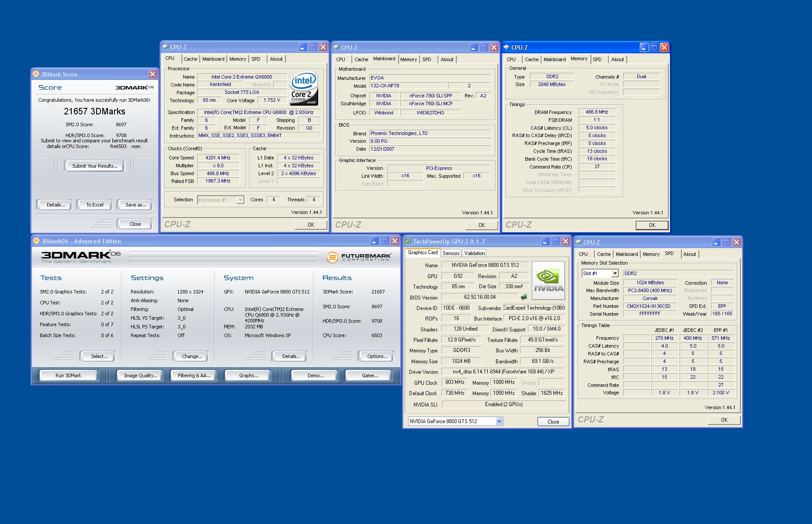Click the Core Speed 4201.4 MHz field
The width and height of the screenshot is (812, 524).
218,158
